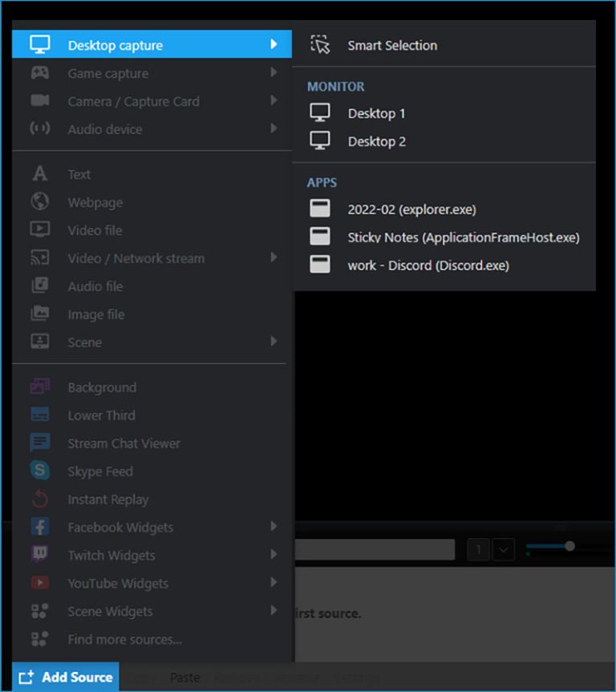Open the dropdown next to the scene number

[x=503, y=549]
